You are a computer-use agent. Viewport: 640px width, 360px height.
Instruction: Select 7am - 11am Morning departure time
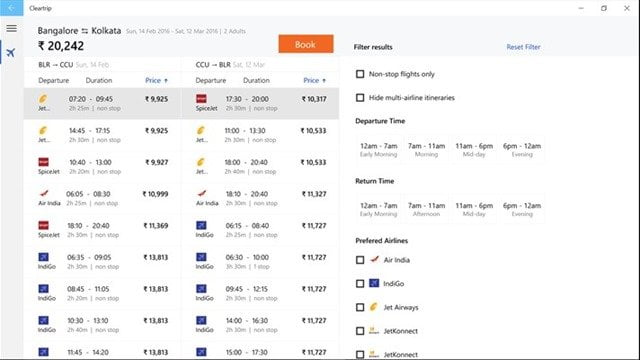[x=427, y=149]
